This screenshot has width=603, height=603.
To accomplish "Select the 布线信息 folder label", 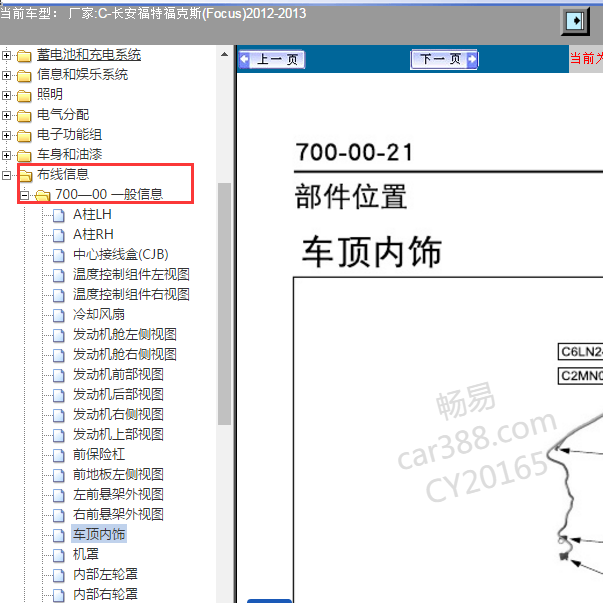I will pyautogui.click(x=63, y=175).
